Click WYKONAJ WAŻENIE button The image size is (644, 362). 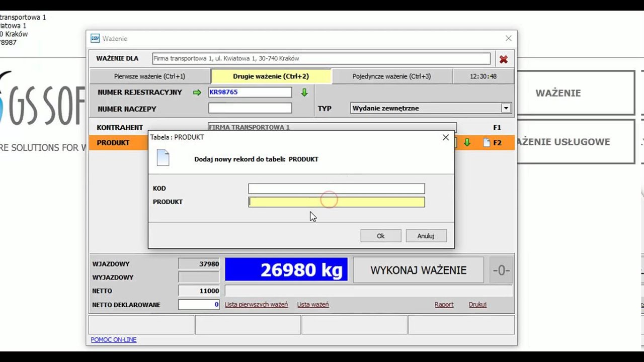coord(419,270)
